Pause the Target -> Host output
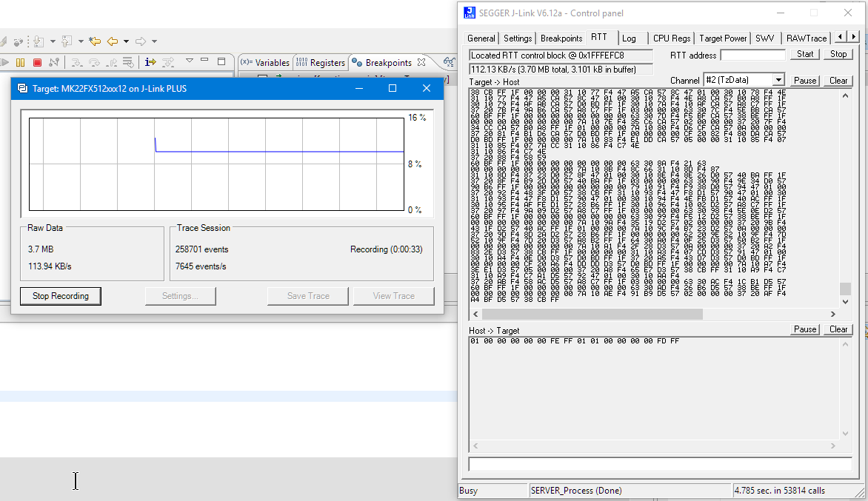This screenshot has height=501, width=868. (805, 80)
